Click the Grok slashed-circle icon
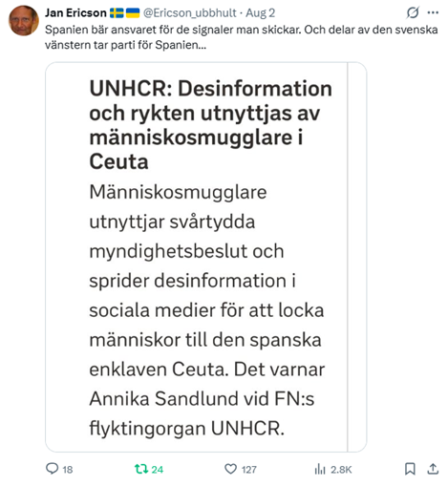 click(x=413, y=12)
